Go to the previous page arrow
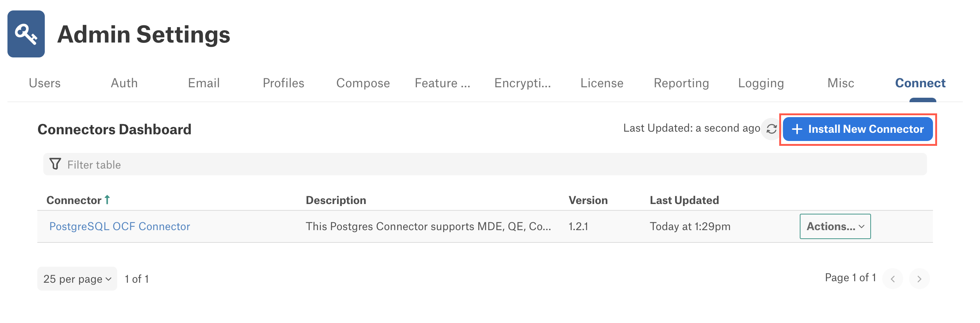Image resolution: width=980 pixels, height=323 pixels. coord(892,279)
